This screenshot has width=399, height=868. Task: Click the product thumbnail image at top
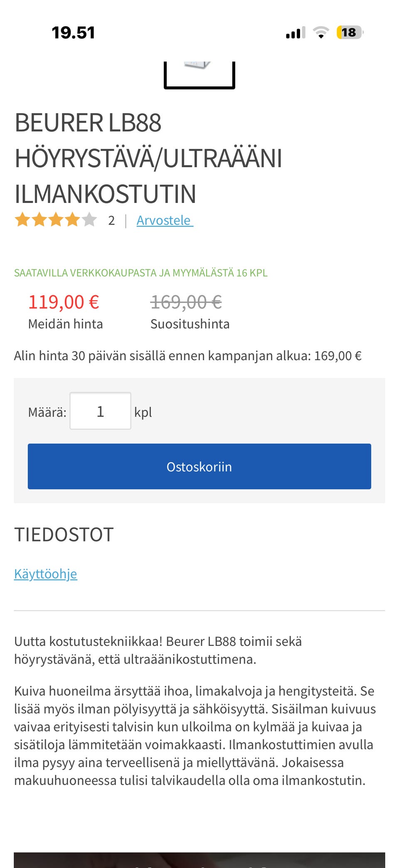coord(199,74)
